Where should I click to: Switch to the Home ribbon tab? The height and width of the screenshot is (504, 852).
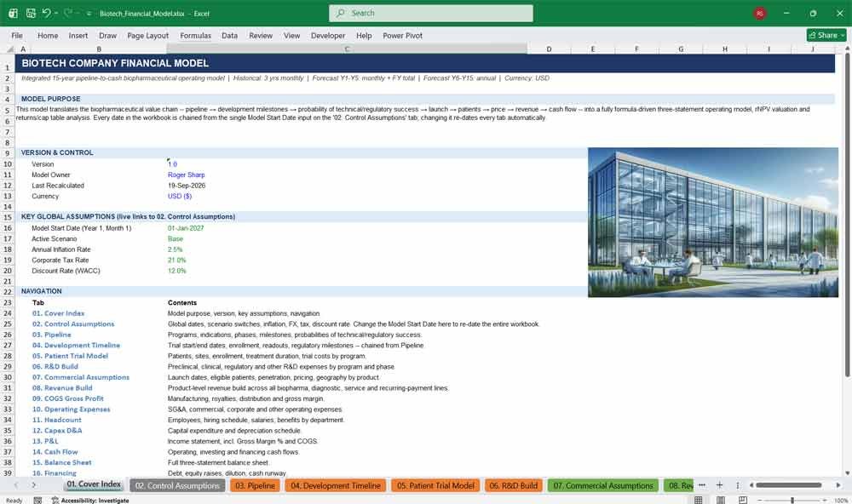pos(48,35)
